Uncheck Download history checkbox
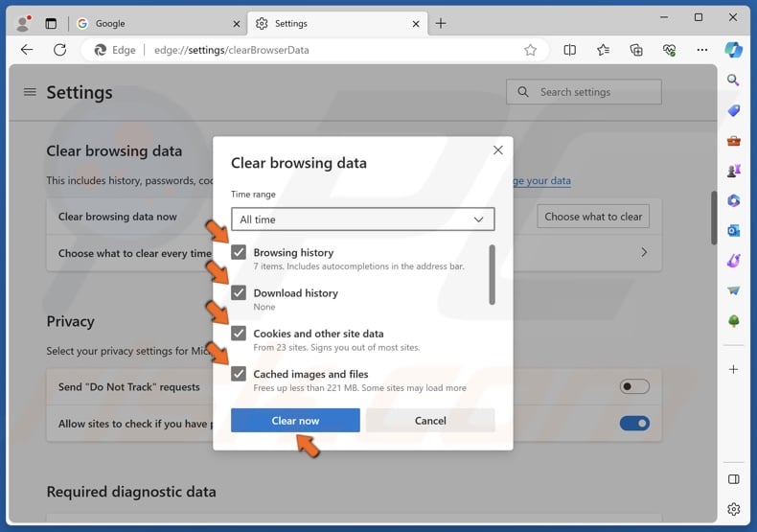The height and width of the screenshot is (532, 757). click(x=239, y=292)
